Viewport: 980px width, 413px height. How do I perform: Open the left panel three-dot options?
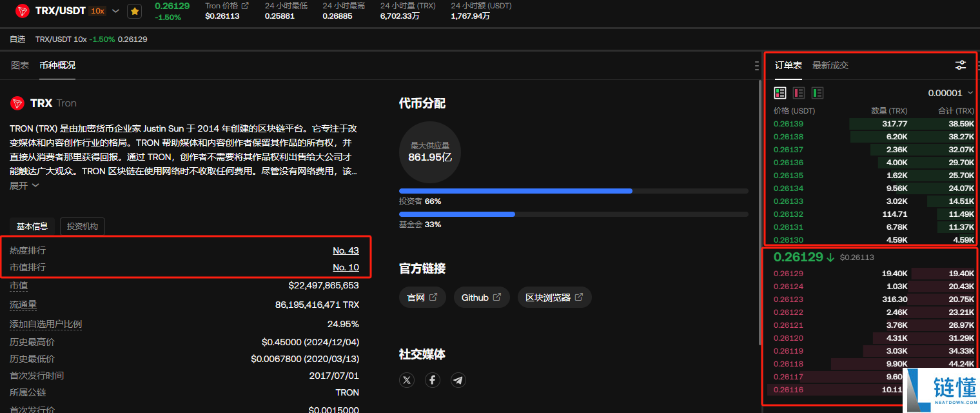click(756, 66)
